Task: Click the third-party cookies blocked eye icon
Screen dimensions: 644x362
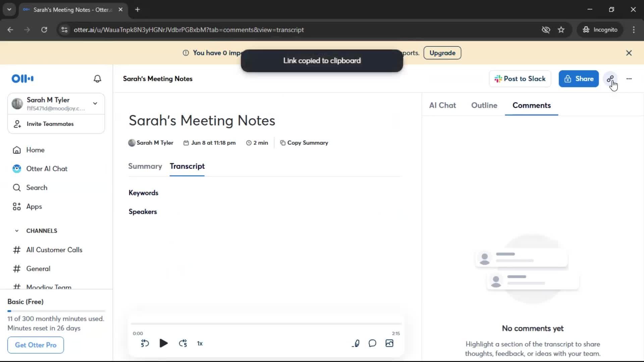Action: 546,30
